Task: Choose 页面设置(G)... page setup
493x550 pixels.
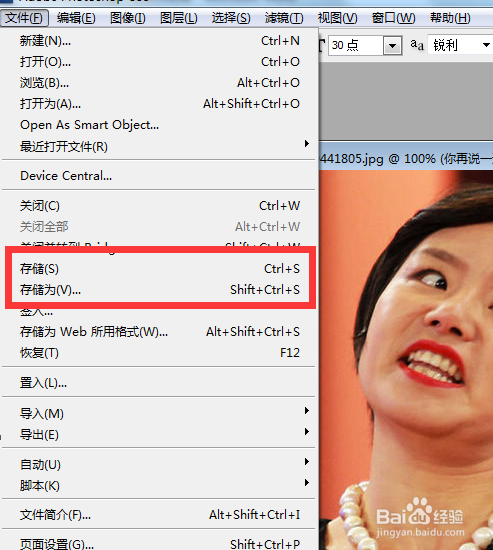Action: click(159, 543)
